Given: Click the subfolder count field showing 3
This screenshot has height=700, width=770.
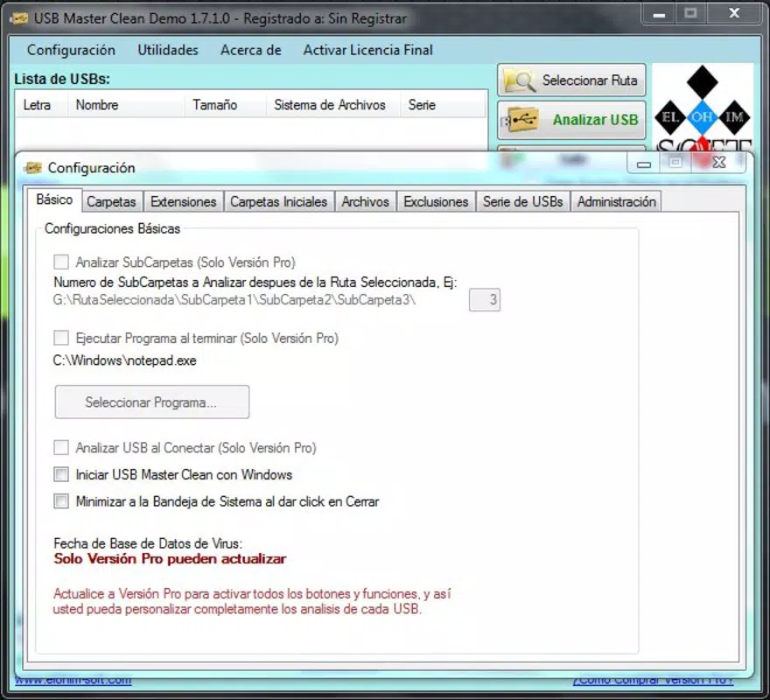Looking at the screenshot, I should 485,299.
